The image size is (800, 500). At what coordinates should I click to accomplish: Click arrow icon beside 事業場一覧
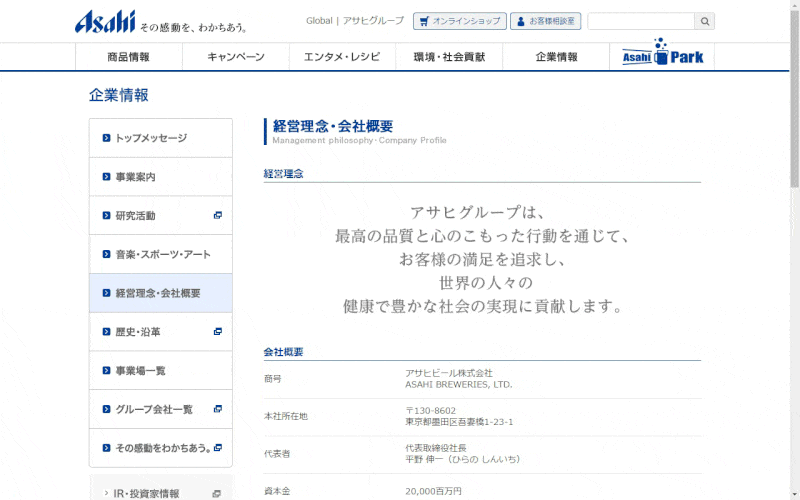pos(106,370)
